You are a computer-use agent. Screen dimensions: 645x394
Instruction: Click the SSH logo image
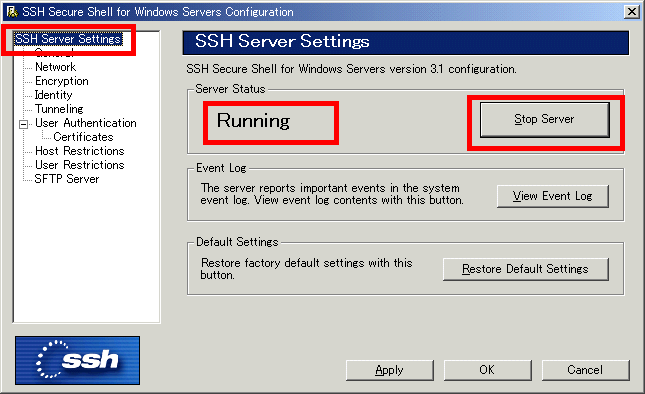[77, 360]
